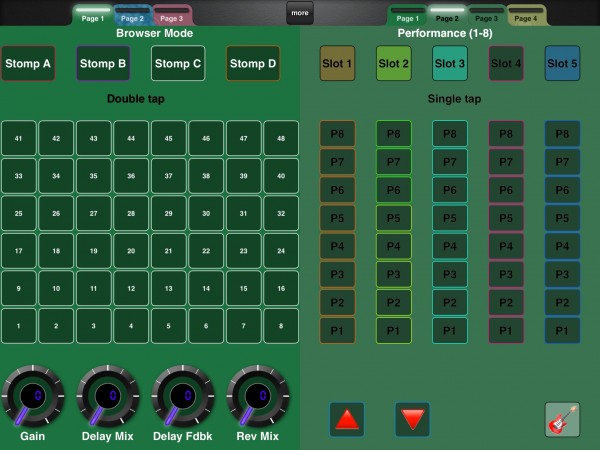600x450 pixels.
Task: Select Slot 5
Action: [x=562, y=64]
